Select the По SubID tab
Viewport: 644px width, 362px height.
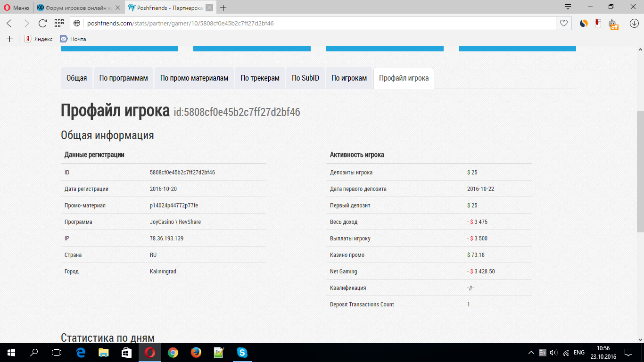point(305,78)
